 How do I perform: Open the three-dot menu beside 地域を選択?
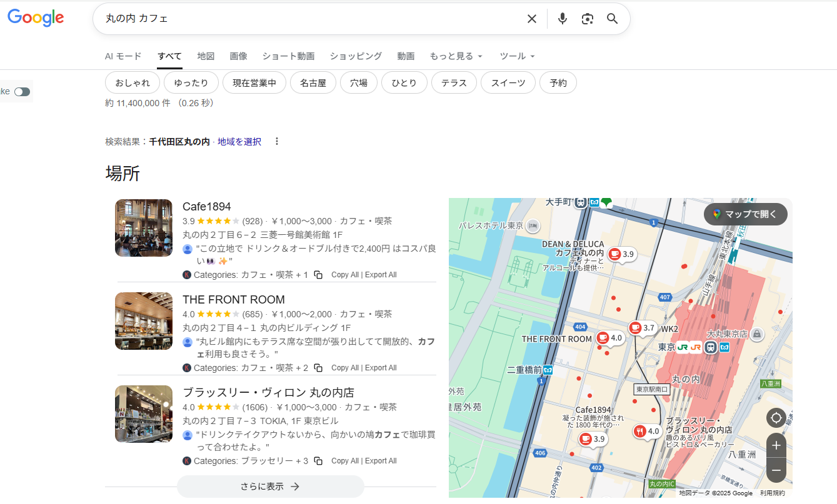click(x=277, y=142)
